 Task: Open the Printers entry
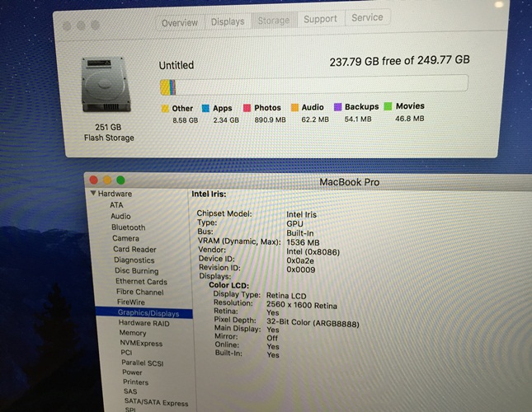[x=135, y=382]
